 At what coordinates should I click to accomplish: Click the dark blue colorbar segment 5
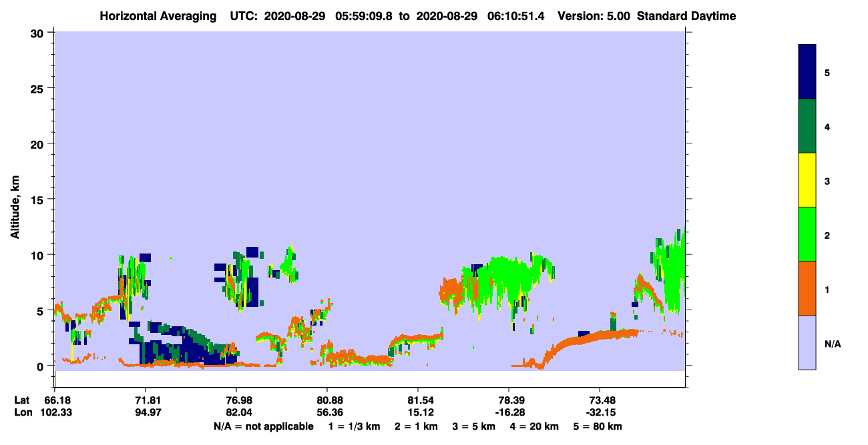807,72
